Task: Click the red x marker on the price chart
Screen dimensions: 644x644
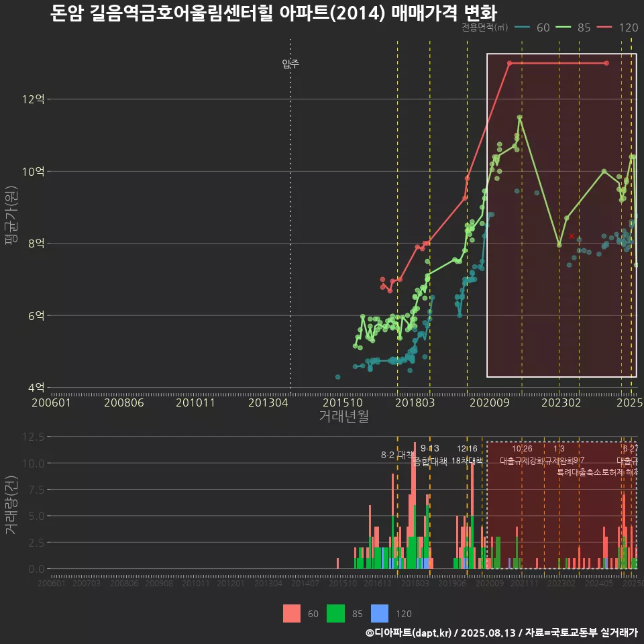Action: [572, 236]
